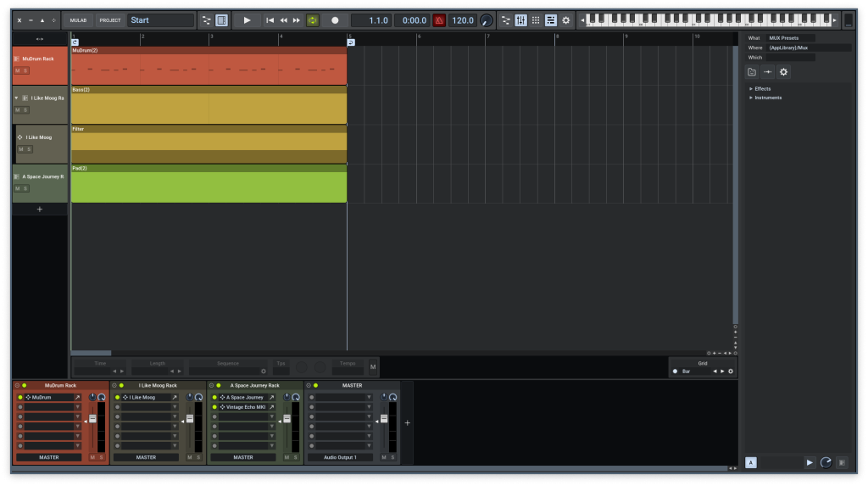Click the Record button in the transport
The height and width of the screenshot is (486, 868).
click(x=335, y=20)
